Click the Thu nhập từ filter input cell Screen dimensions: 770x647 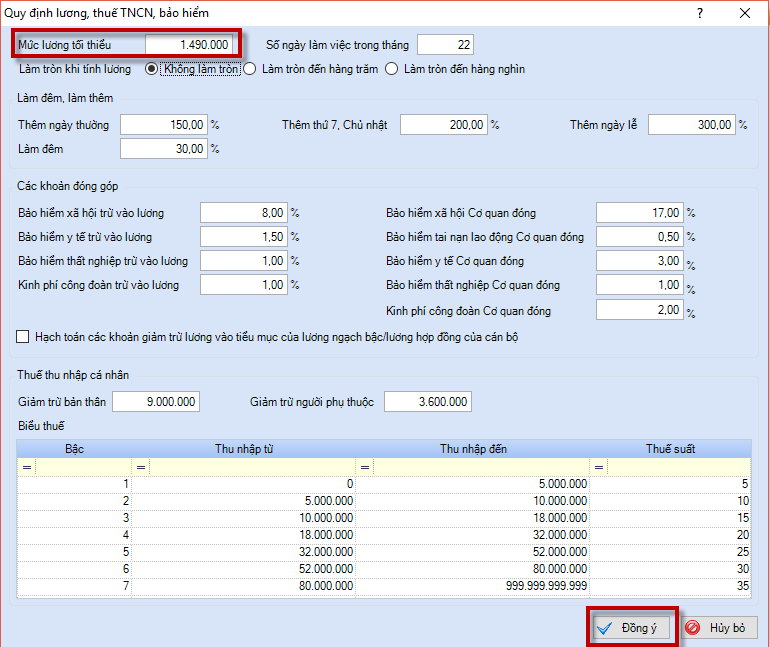tap(252, 467)
